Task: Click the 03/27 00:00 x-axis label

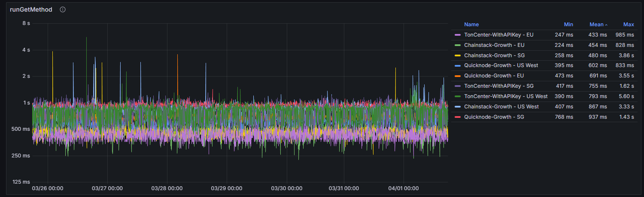Action: coord(107,188)
